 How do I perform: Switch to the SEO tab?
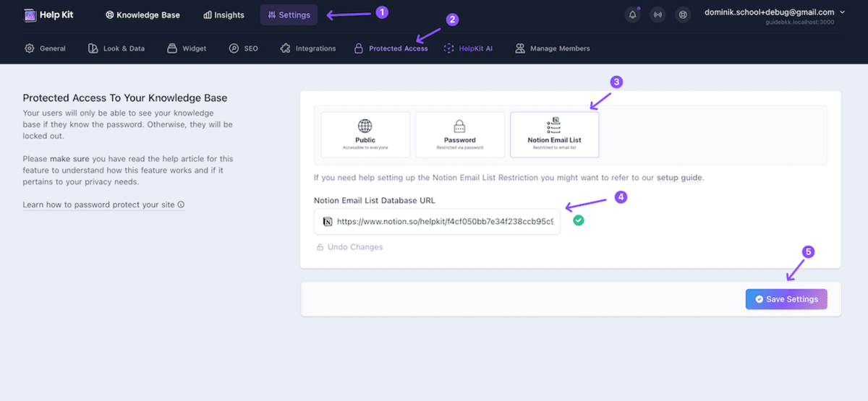coord(243,48)
